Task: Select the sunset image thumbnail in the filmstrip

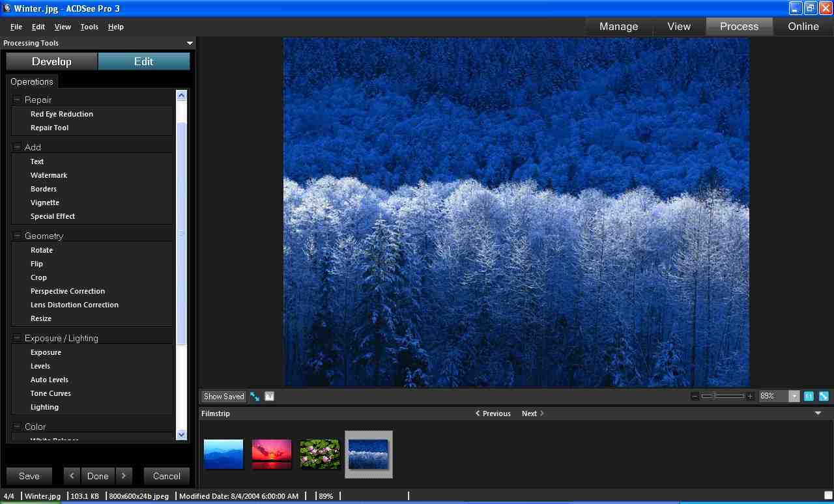Action: tap(271, 454)
